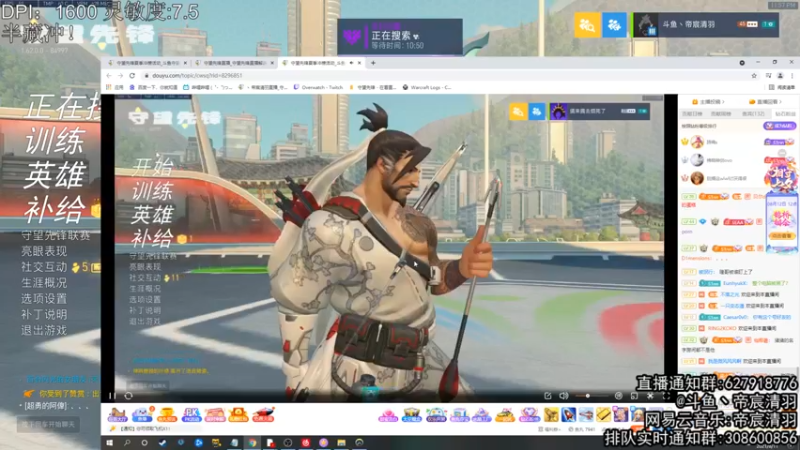Screen dimensions: 800x450
Task: Select 训练 in the background game menu
Action: 55,141
